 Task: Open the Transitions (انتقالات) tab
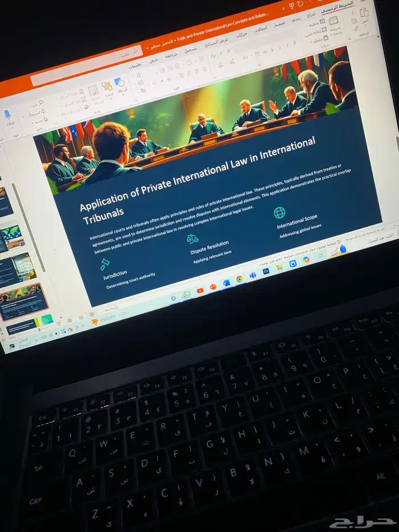pyautogui.click(x=260, y=29)
